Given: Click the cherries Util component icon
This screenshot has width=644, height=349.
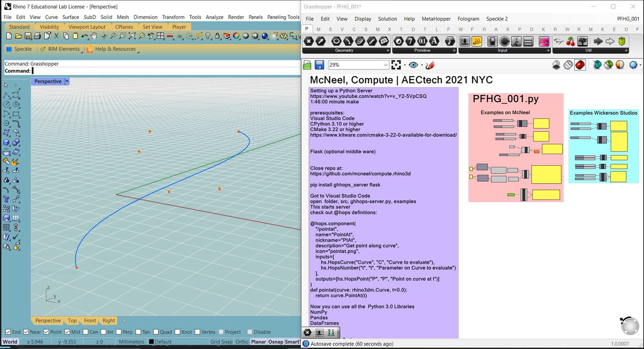Looking at the screenshot, I should click(571, 41).
